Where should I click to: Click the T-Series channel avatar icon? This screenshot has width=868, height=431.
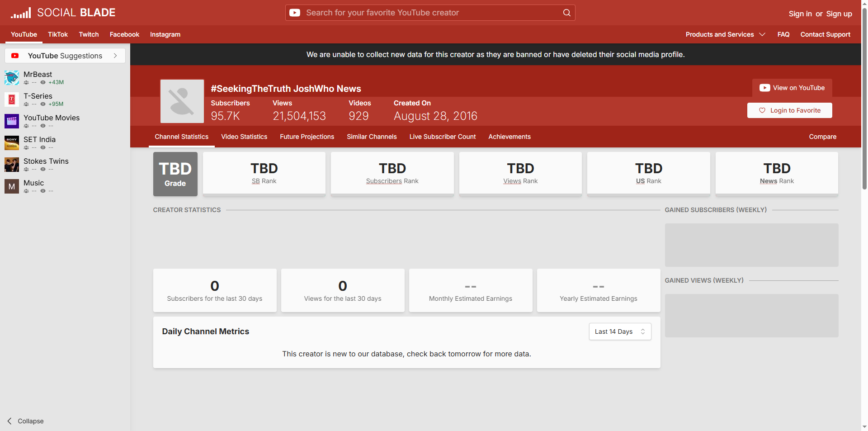(12, 99)
